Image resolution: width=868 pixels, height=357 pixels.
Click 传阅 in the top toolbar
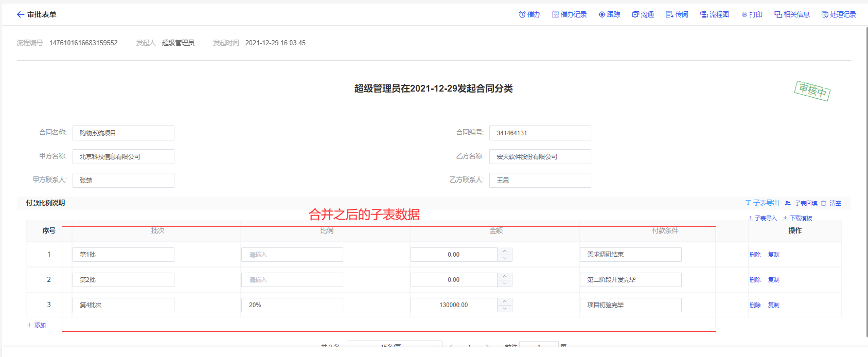677,14
